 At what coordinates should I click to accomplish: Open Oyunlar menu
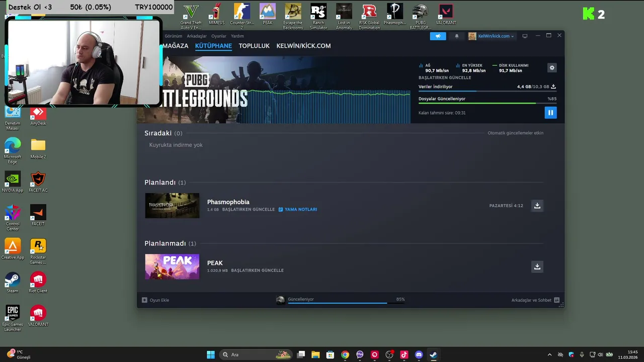pyautogui.click(x=219, y=36)
